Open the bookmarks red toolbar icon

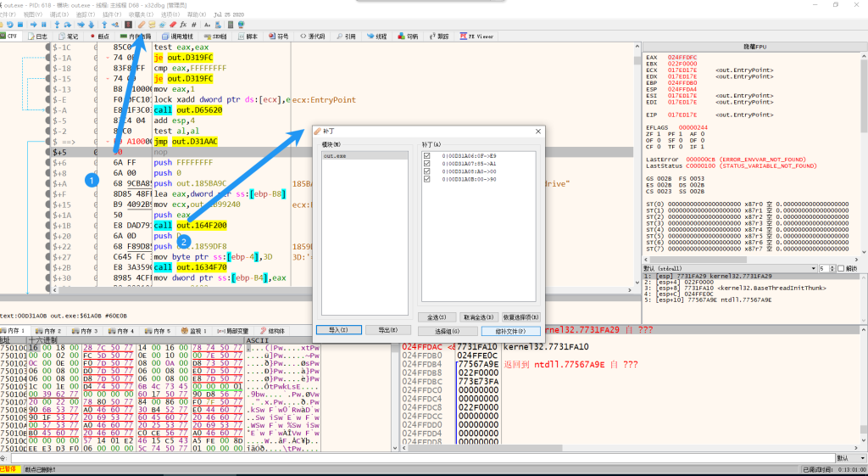tap(173, 25)
